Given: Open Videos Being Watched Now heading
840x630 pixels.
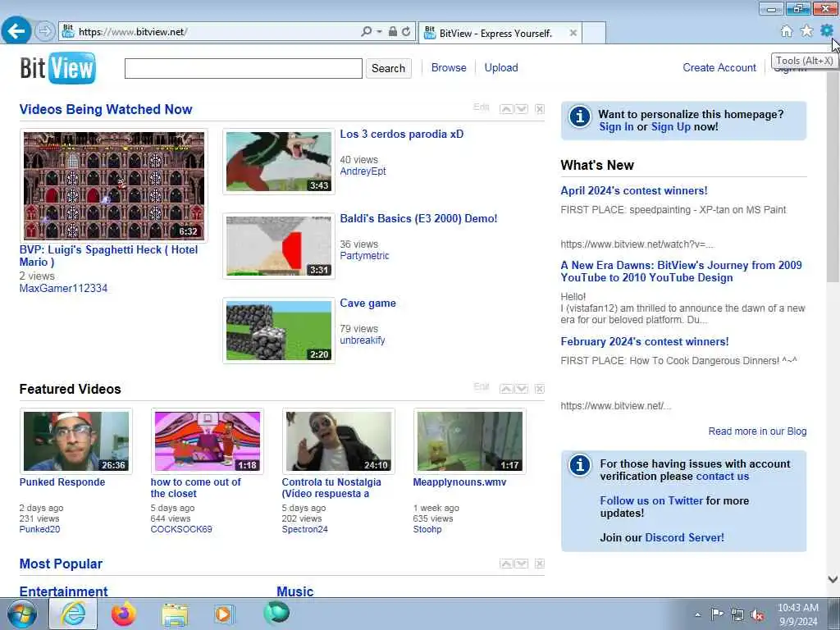Looking at the screenshot, I should 106,109.
